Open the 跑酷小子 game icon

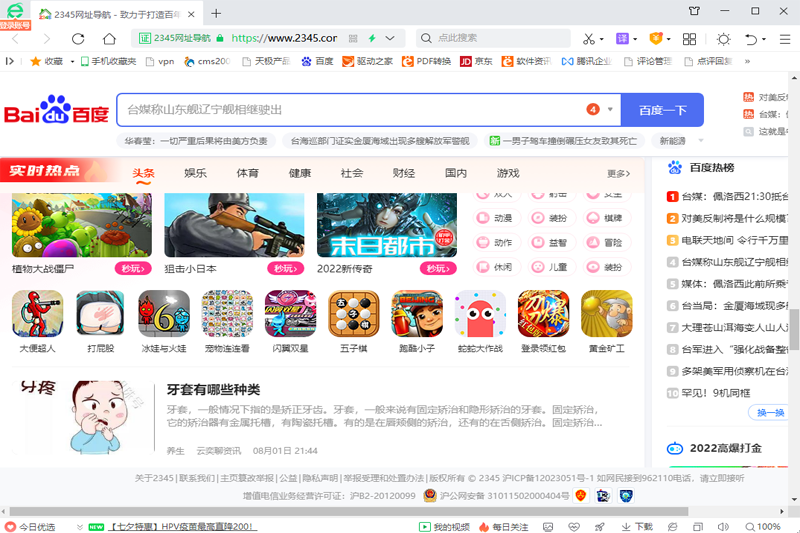[x=417, y=314]
